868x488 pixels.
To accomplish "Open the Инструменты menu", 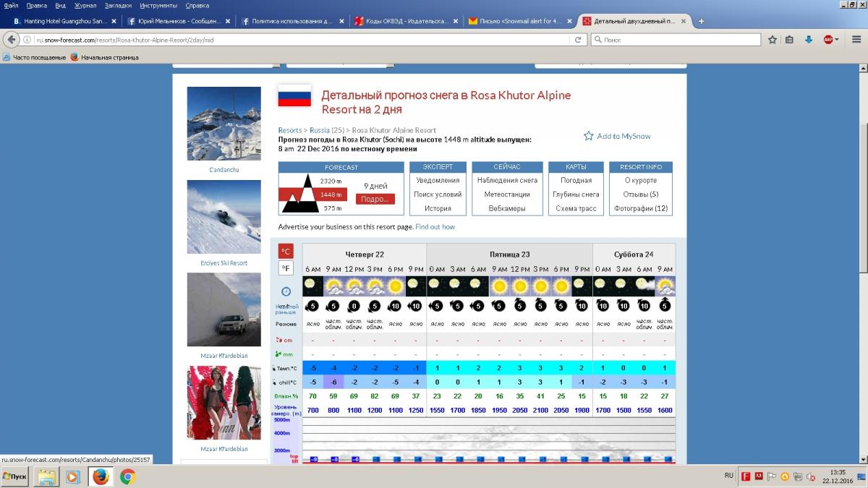I will [159, 5].
